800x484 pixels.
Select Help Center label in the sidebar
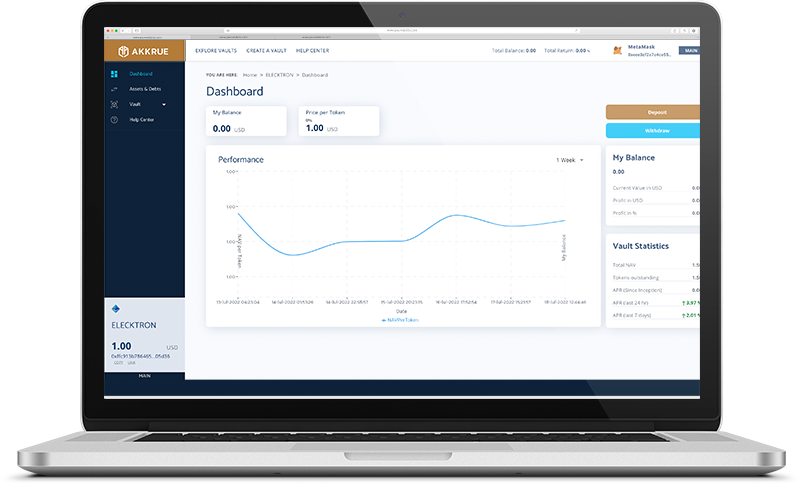(141, 120)
